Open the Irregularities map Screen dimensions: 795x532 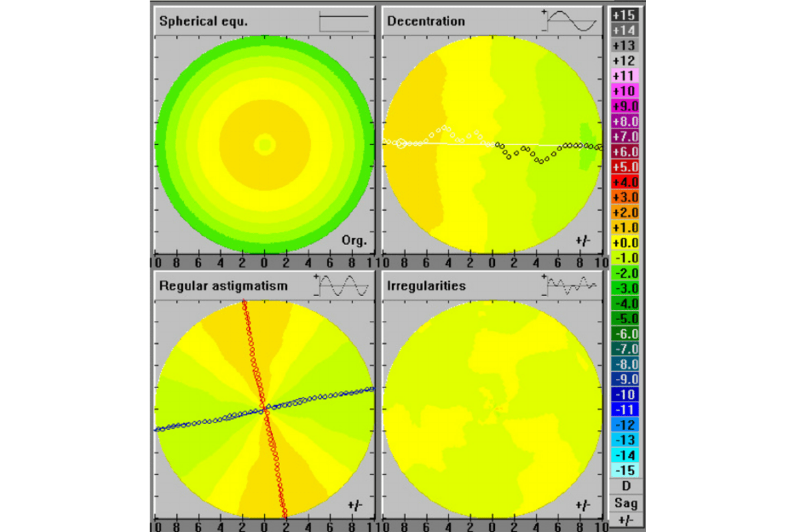click(x=492, y=409)
